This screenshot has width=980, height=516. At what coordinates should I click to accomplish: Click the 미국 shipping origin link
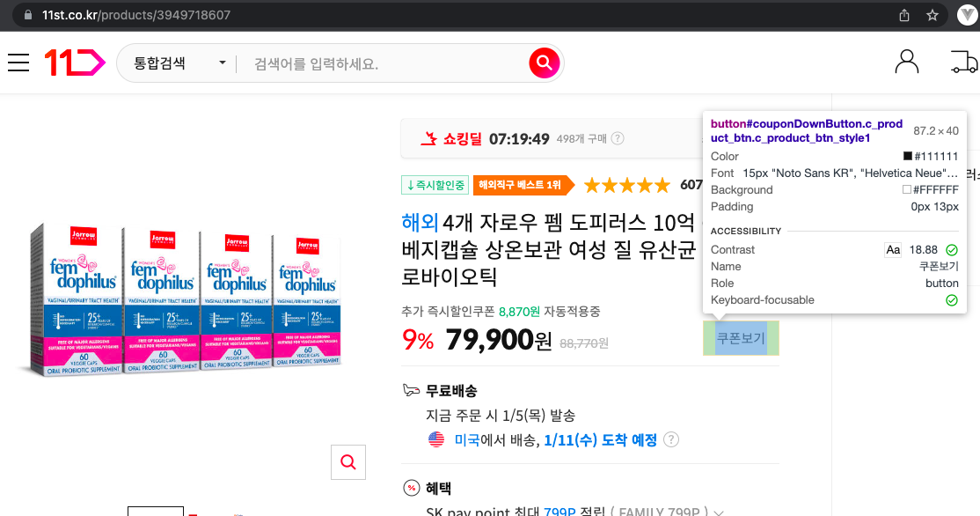(x=467, y=439)
